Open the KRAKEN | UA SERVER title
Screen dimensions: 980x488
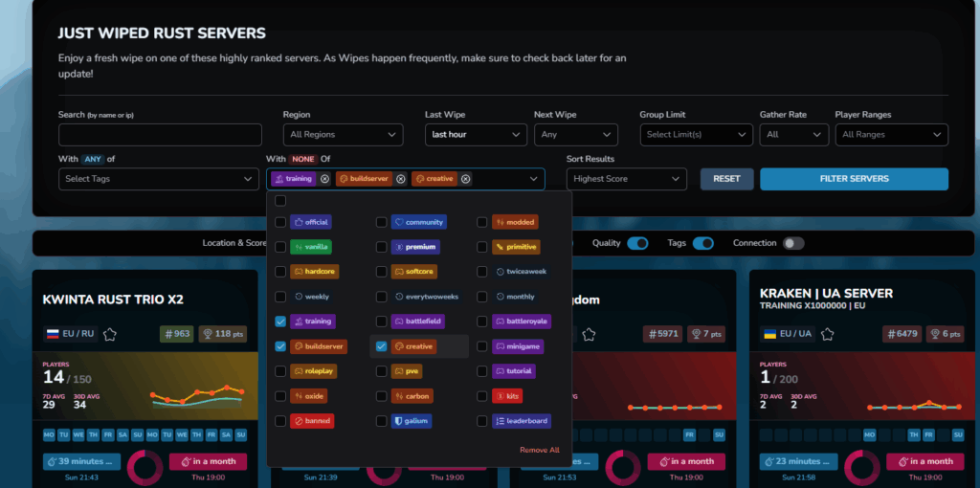[826, 293]
